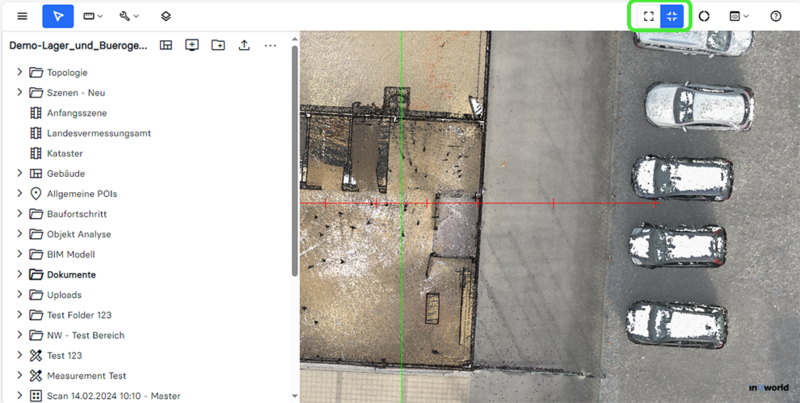
Task: Open the view settings dropdown
Action: pyautogui.click(x=739, y=16)
